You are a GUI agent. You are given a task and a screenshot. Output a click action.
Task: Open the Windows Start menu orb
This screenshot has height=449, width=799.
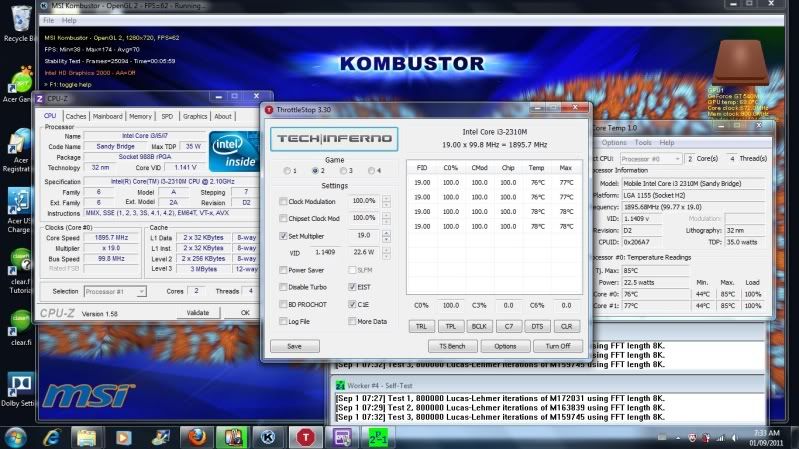[x=17, y=436]
